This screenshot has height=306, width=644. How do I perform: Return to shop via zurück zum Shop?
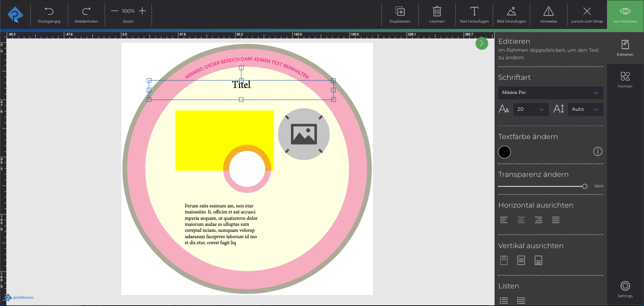click(x=587, y=14)
